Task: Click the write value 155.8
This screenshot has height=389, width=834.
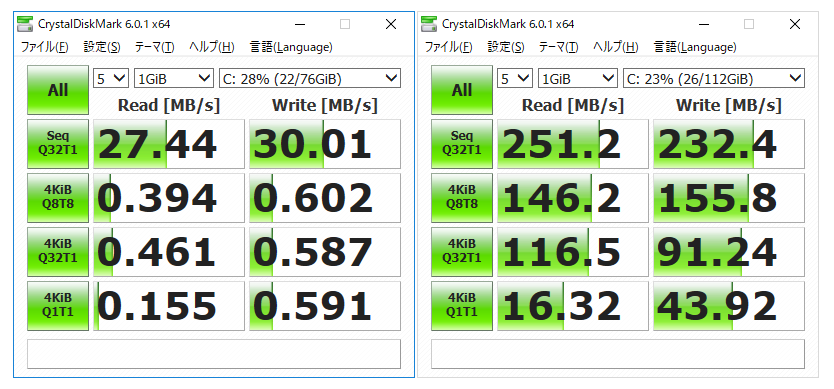Action: [729, 197]
